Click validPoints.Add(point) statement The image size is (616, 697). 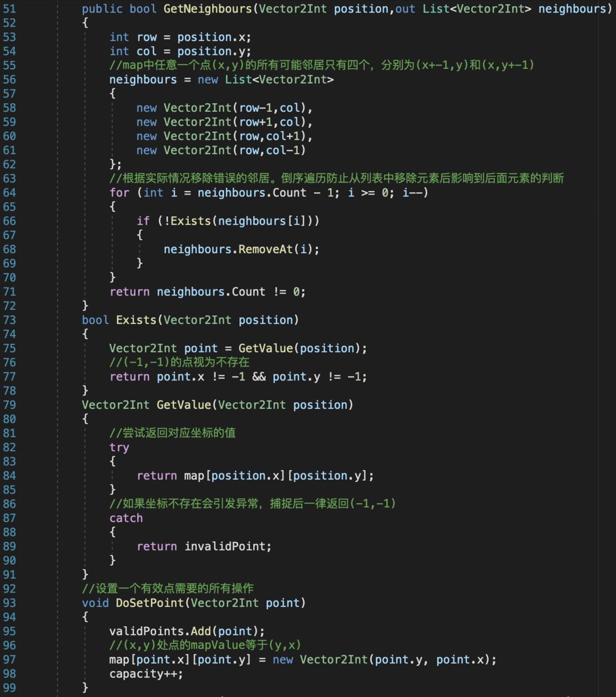(187, 631)
